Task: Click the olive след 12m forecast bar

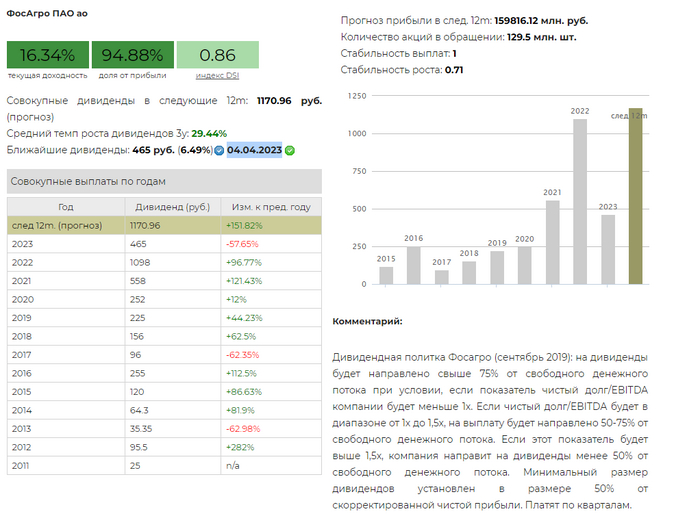Action: [636, 196]
